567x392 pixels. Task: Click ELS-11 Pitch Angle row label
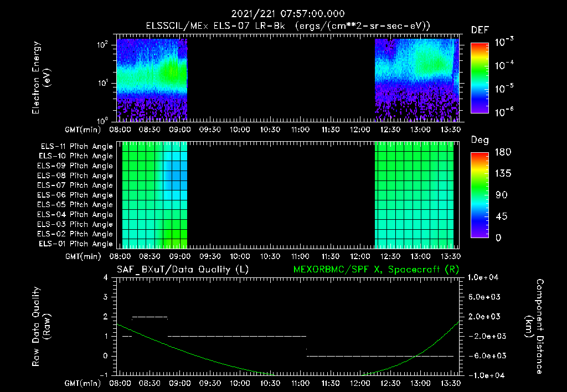point(76,147)
